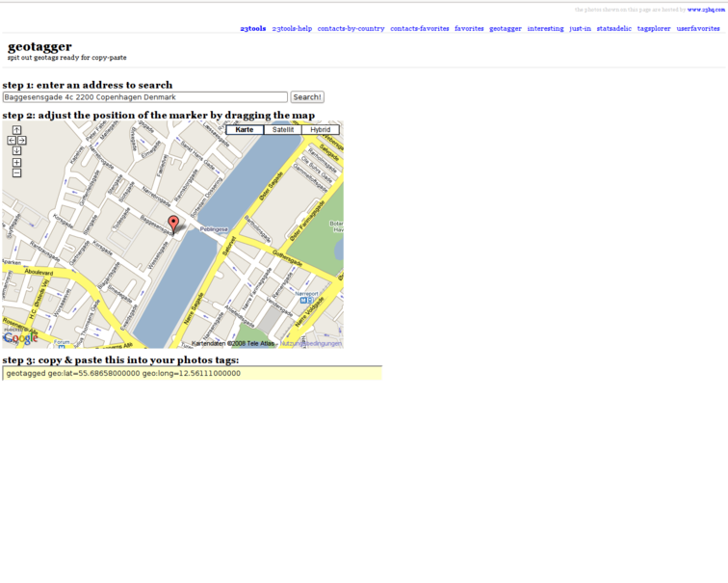The image size is (728, 583).
Task: Click the Search! button
Action: pyautogui.click(x=307, y=97)
